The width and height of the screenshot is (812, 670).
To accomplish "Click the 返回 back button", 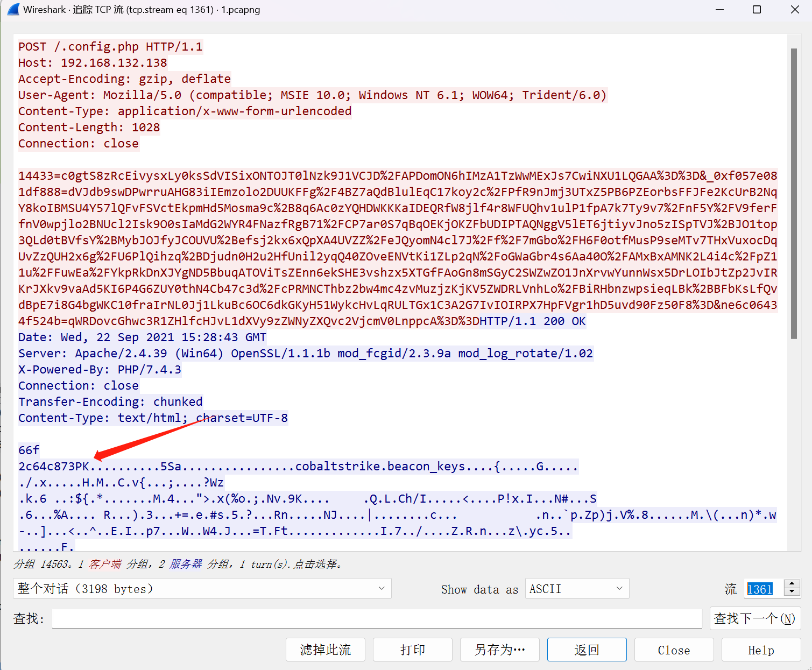I will pos(587,650).
